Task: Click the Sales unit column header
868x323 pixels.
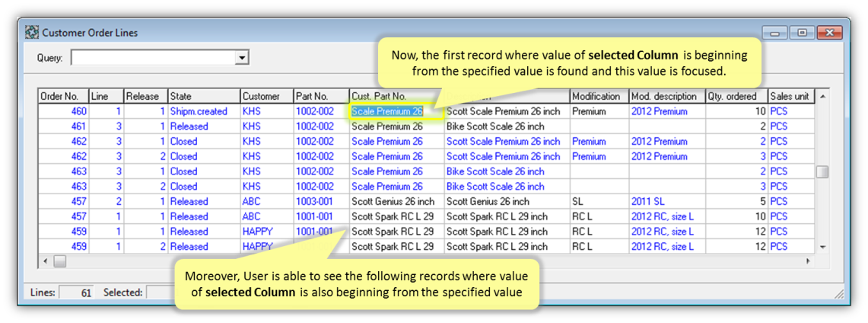Action: pyautogui.click(x=791, y=97)
